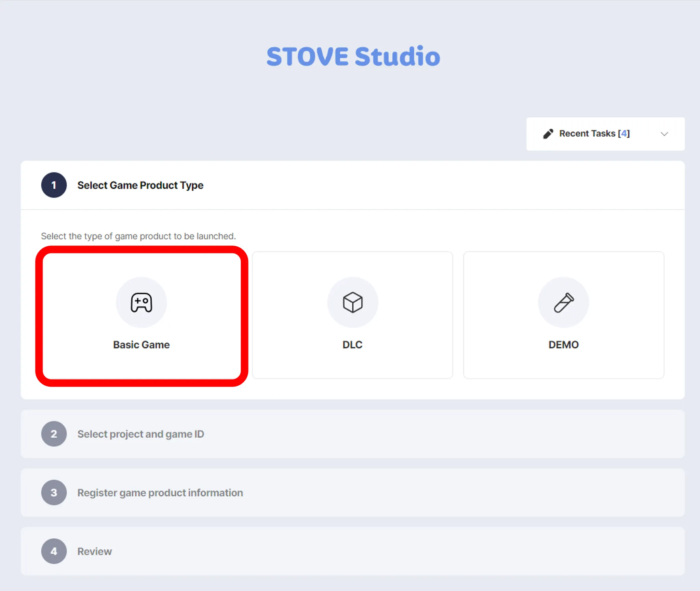Click the step 2 number circle

point(54,434)
